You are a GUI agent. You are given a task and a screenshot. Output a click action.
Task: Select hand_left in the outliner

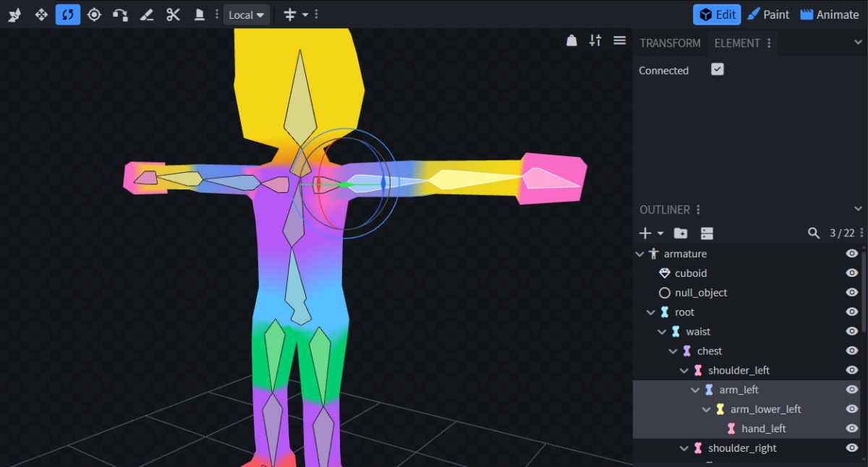[763, 429]
